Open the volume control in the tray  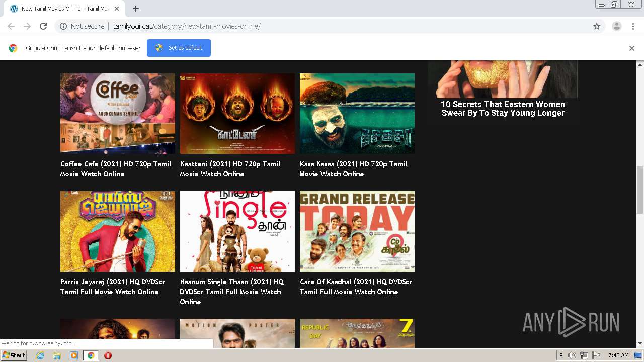[572, 355]
